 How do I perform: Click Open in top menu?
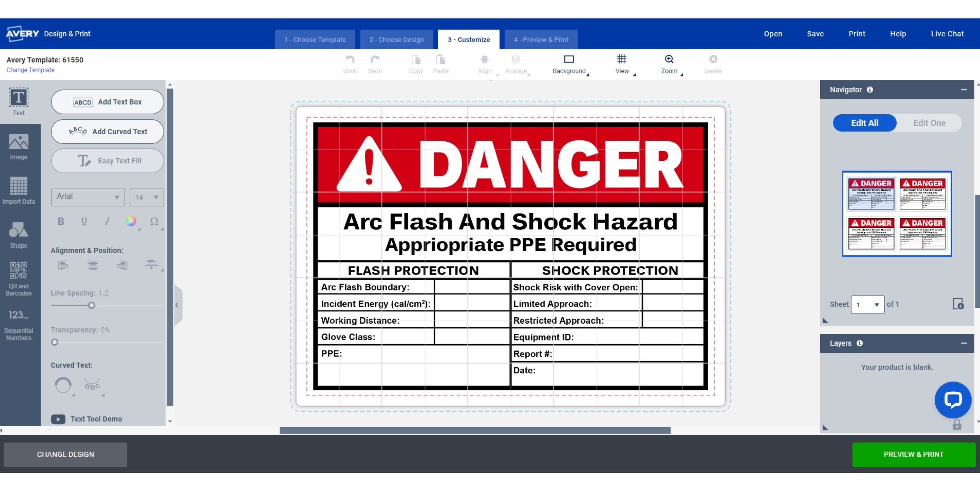click(773, 33)
